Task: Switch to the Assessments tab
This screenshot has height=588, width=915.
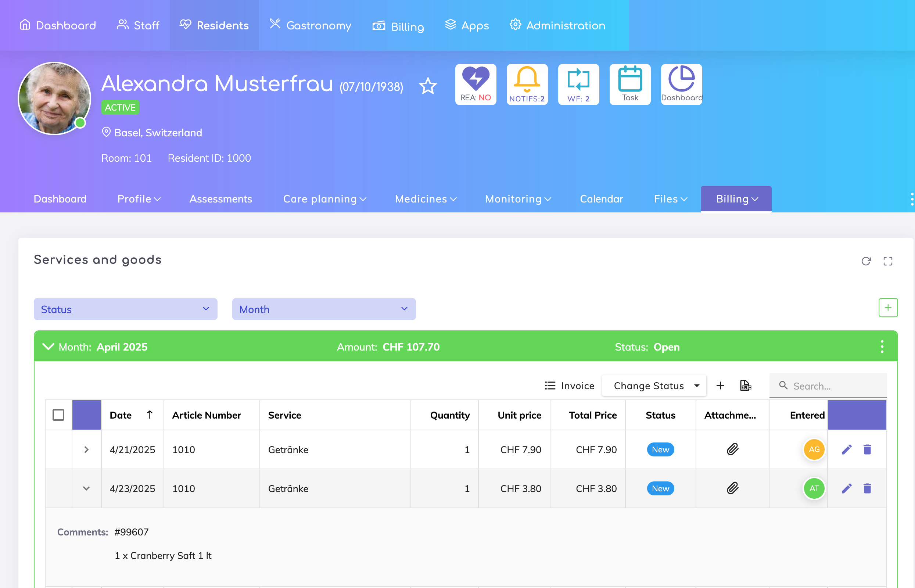Action: (220, 199)
